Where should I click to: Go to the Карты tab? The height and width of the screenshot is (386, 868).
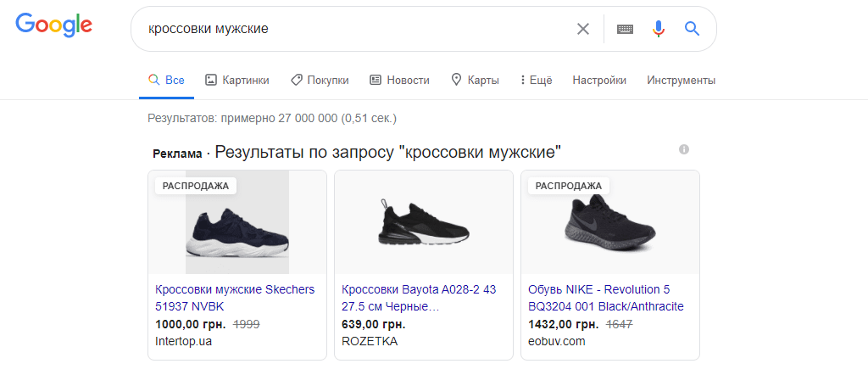click(x=475, y=81)
